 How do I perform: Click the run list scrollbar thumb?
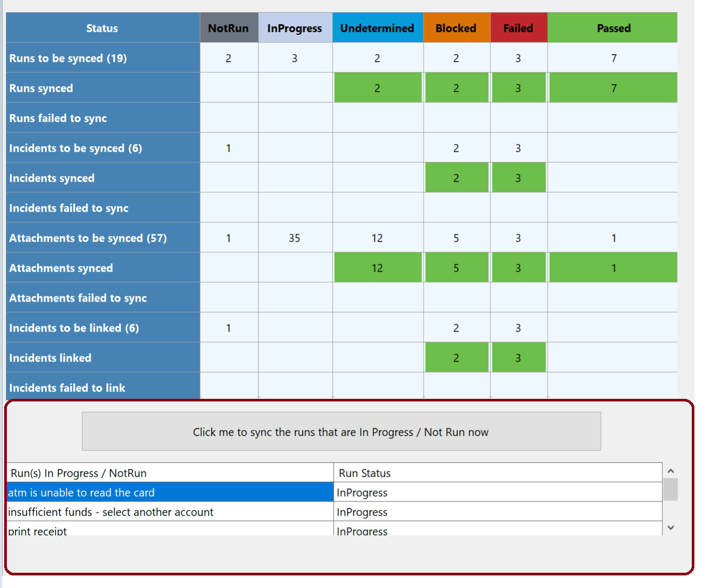tap(670, 489)
